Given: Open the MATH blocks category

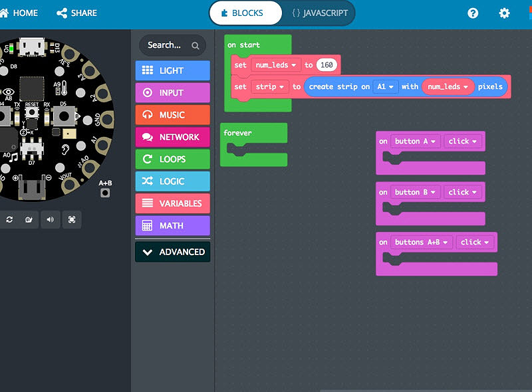Looking at the screenshot, I should (172, 225).
